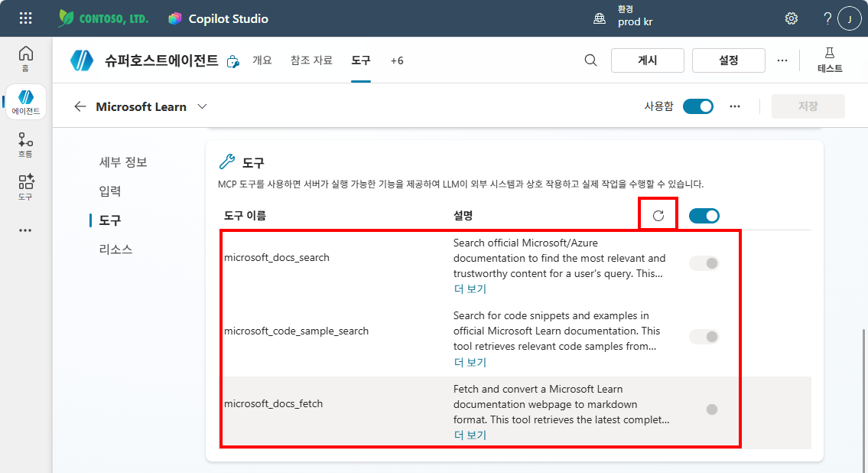Screen dimensions: 868x473
Task: Select 도구 in side navigation
Action: point(109,220)
